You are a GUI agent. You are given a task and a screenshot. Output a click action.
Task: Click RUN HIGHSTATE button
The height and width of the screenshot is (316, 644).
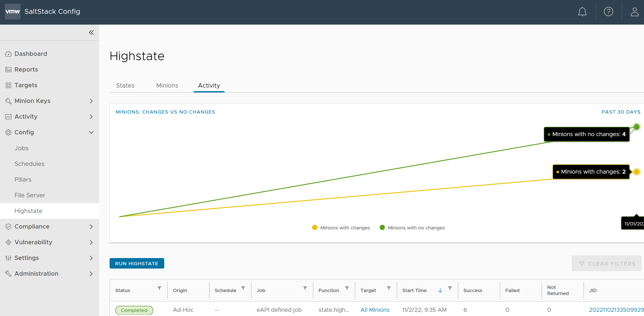[137, 263]
